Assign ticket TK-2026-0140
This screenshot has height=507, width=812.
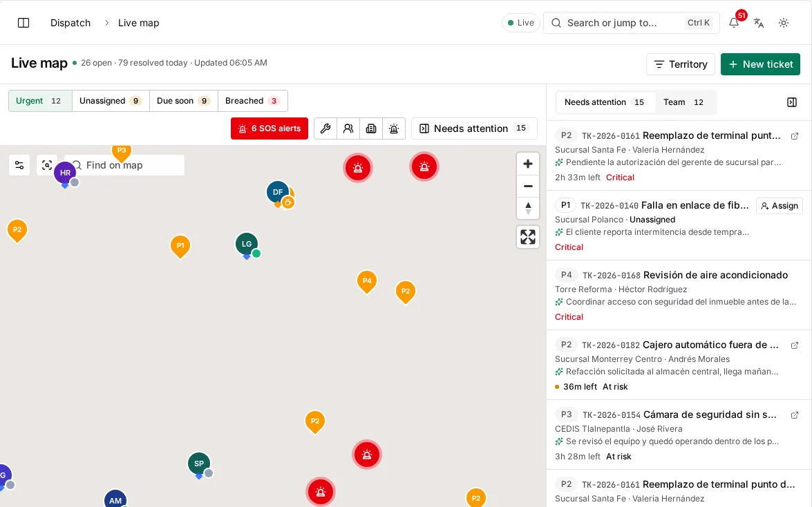coord(780,206)
